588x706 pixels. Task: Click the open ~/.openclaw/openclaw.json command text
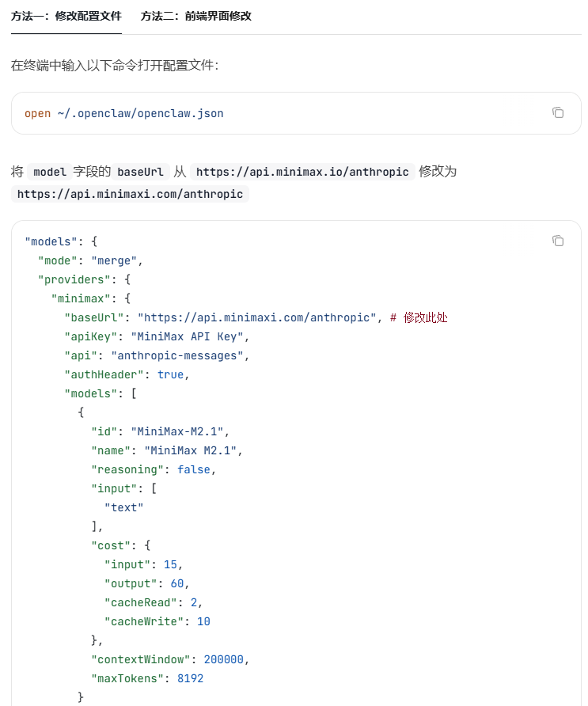pos(124,113)
